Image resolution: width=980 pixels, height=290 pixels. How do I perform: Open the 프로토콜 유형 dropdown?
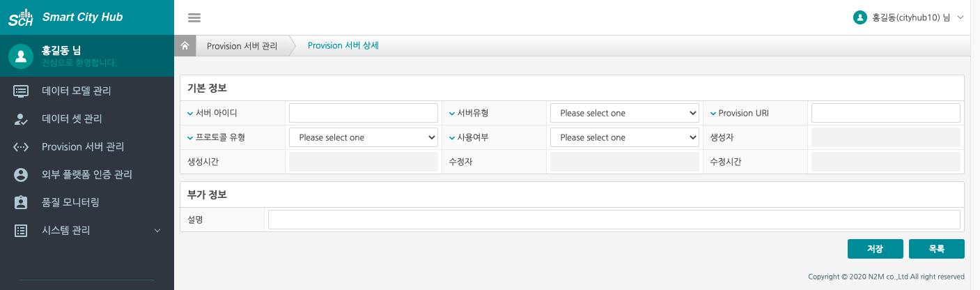(363, 137)
